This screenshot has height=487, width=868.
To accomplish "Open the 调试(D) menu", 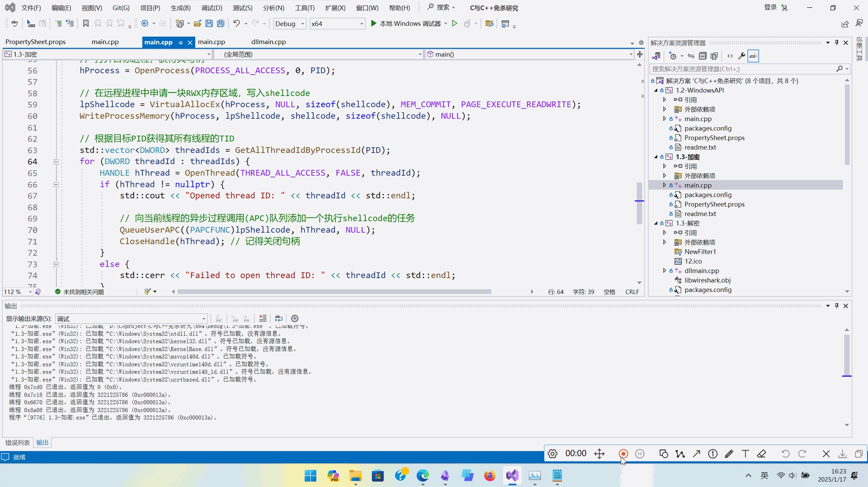I will 211,8.
